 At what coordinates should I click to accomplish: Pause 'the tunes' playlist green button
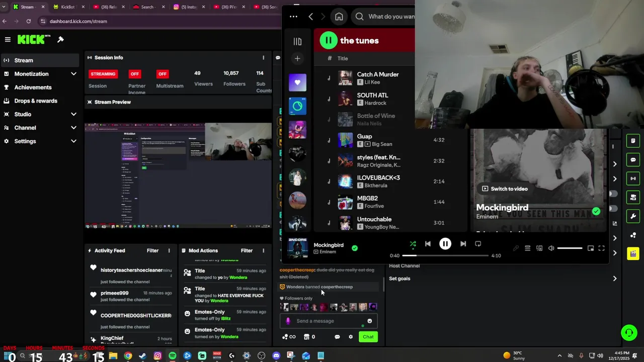[329, 40]
